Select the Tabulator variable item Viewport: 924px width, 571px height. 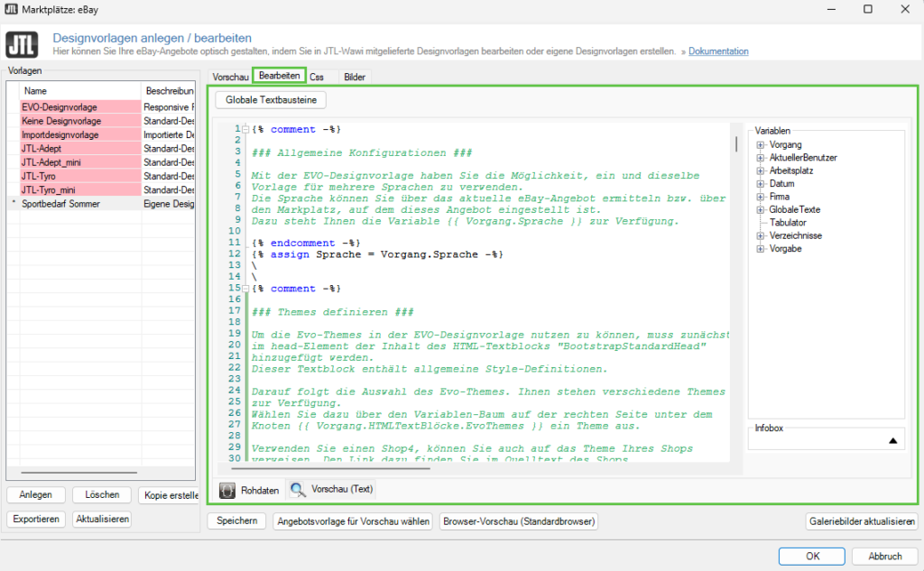coord(788,223)
